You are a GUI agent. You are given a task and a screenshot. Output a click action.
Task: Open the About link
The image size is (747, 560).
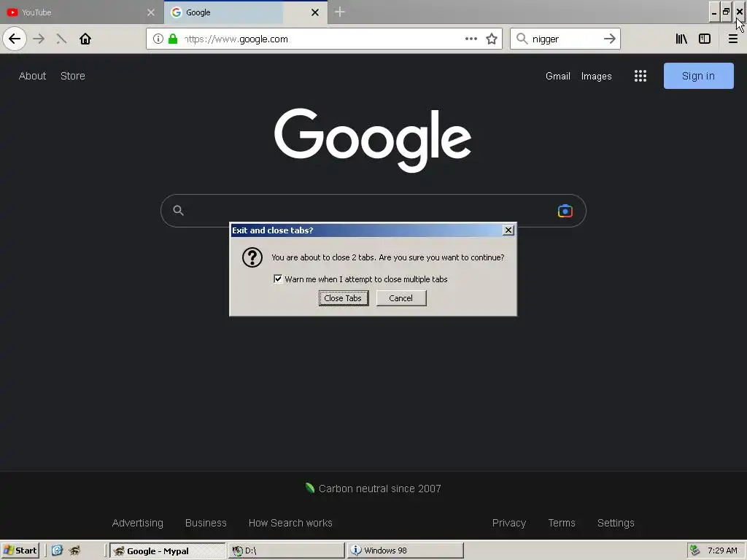pyautogui.click(x=32, y=76)
